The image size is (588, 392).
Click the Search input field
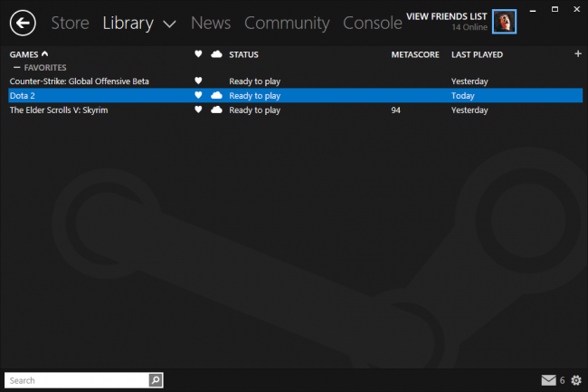click(x=77, y=380)
